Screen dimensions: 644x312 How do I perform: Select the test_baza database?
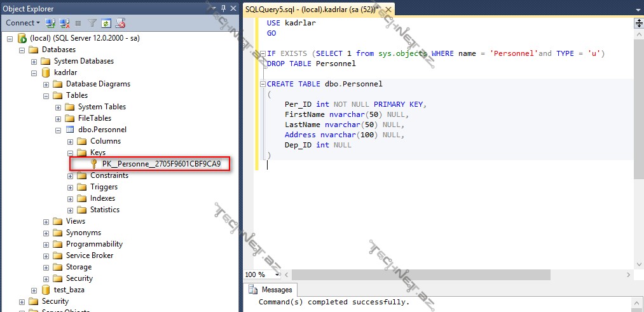(69, 290)
